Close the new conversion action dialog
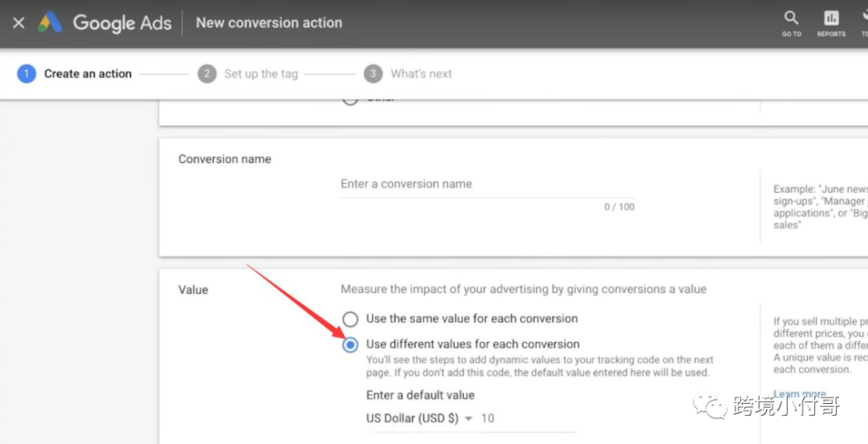The image size is (868, 444). click(x=18, y=22)
